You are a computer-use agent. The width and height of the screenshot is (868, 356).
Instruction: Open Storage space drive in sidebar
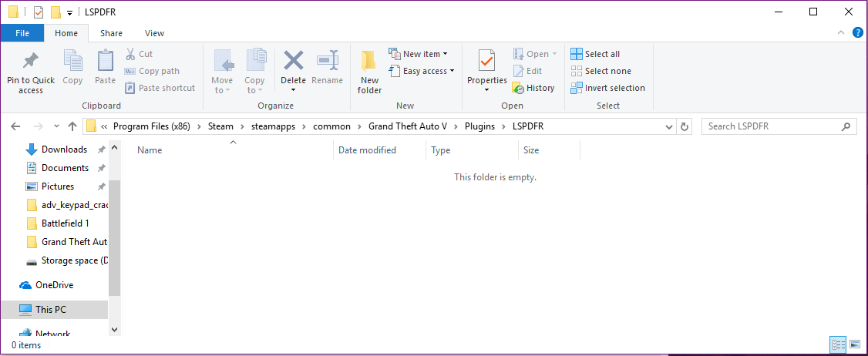tap(66, 260)
